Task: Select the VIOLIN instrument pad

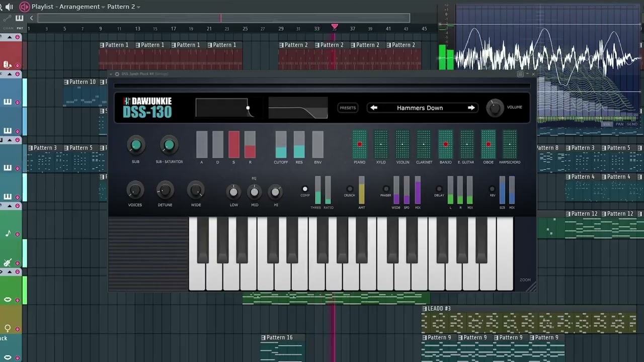Action: [x=403, y=144]
